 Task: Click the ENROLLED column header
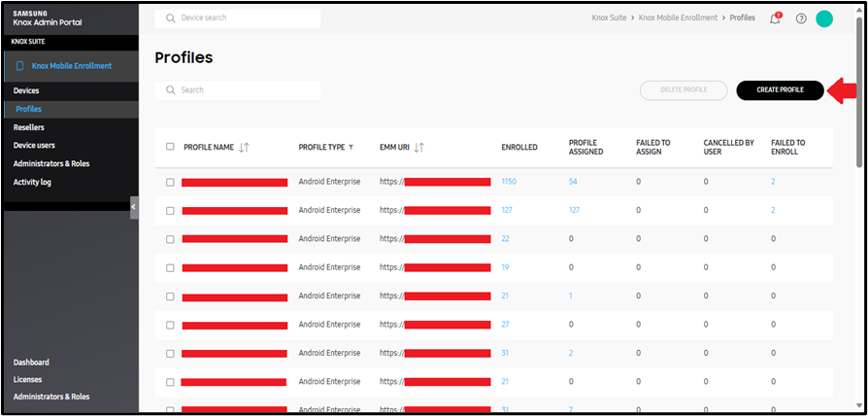point(519,148)
